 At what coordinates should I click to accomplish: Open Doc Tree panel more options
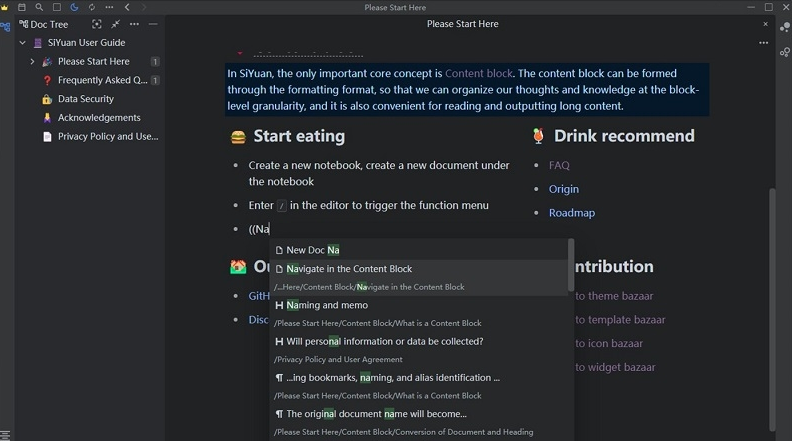tap(134, 24)
